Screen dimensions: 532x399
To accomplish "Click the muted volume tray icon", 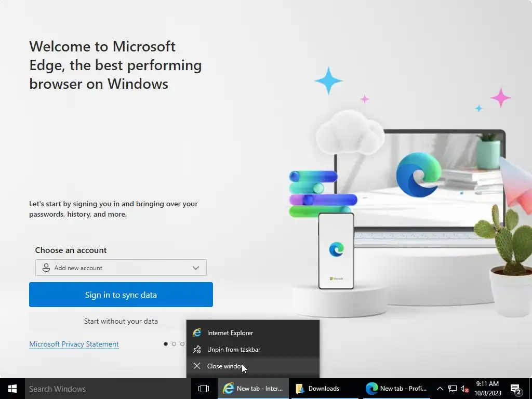I will pyautogui.click(x=464, y=389).
